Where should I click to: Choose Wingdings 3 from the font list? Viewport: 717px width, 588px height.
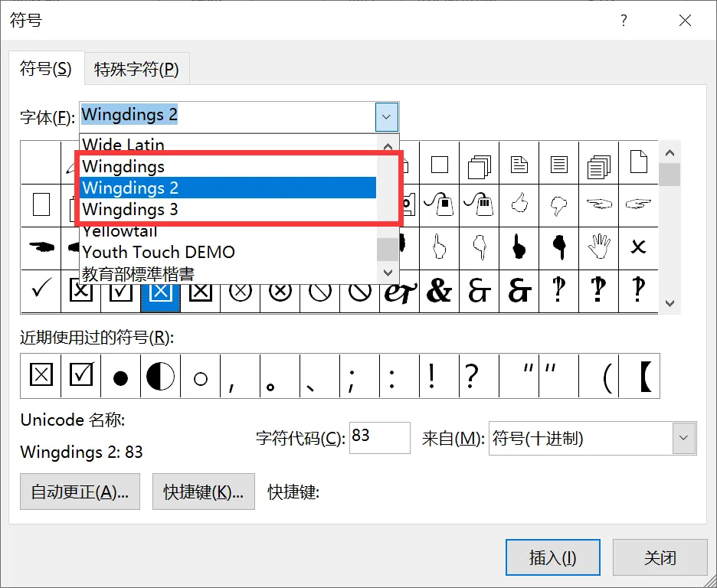pyautogui.click(x=130, y=209)
